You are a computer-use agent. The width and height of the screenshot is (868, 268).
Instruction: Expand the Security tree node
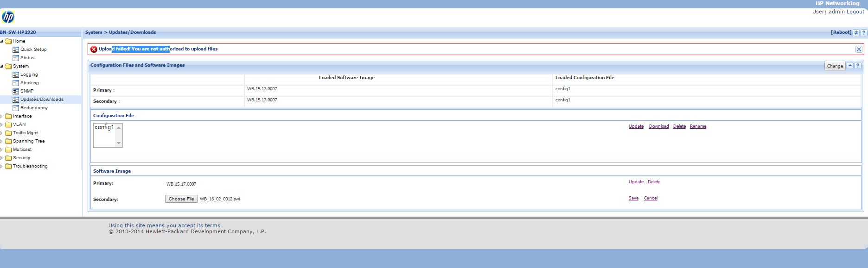click(2, 158)
